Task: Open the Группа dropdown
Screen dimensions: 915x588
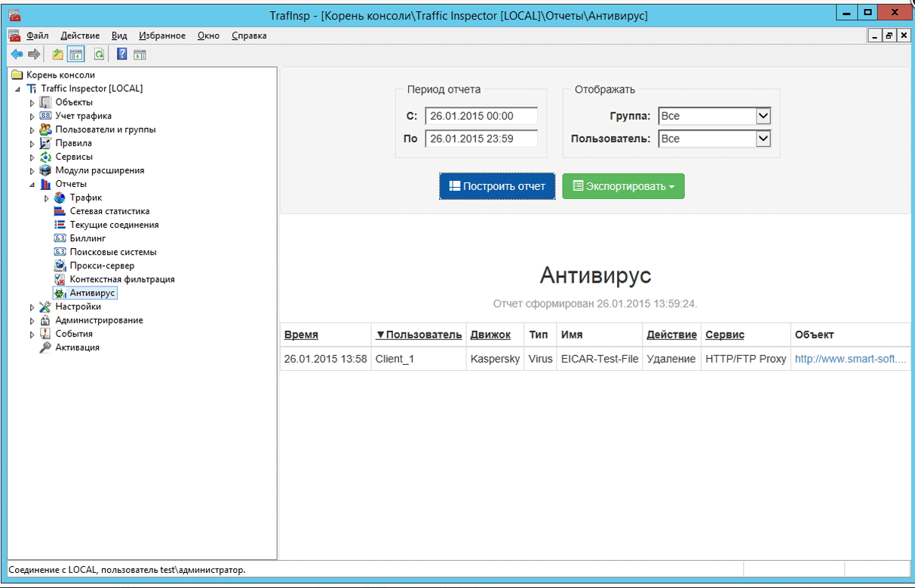Action: click(x=714, y=116)
